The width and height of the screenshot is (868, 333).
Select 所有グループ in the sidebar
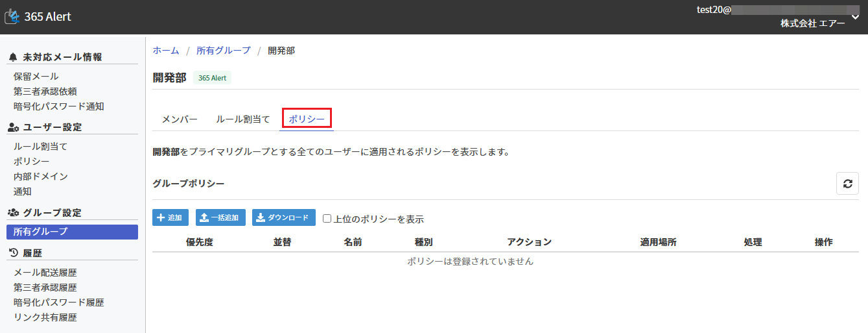[40, 232]
